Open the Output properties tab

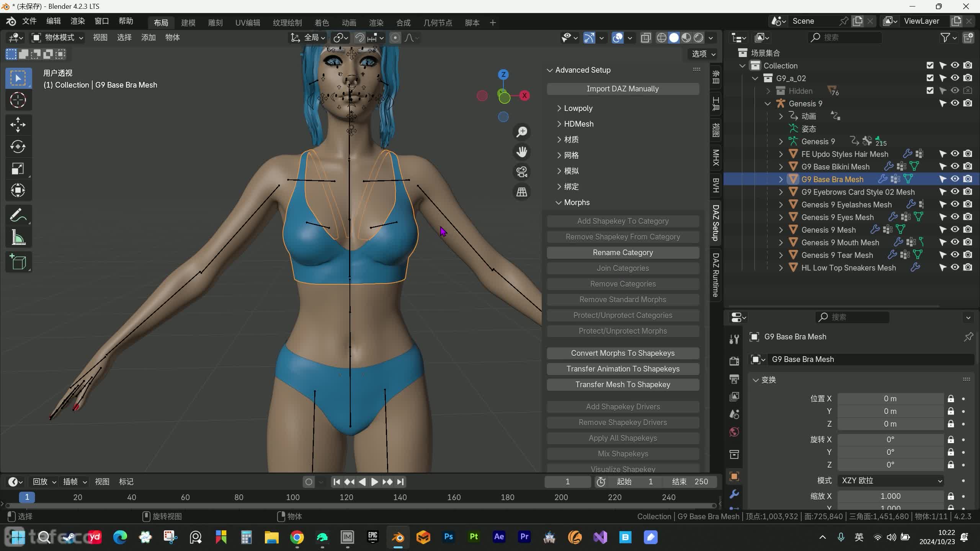click(x=734, y=378)
